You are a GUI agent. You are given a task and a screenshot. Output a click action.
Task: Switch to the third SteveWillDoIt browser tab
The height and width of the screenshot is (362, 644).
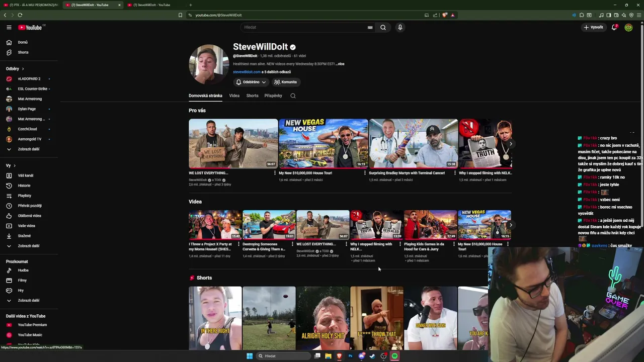point(153,5)
